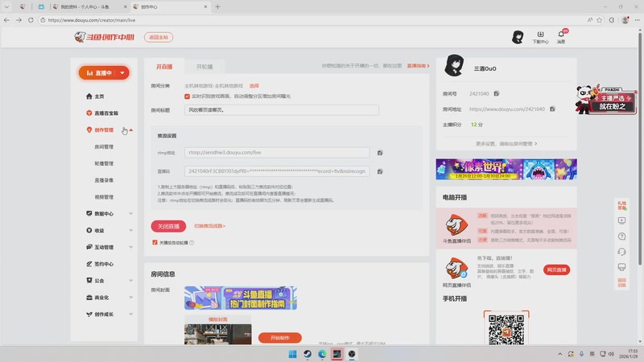
Task: Click the 主播严选 panda promo badge
Action: point(606,100)
